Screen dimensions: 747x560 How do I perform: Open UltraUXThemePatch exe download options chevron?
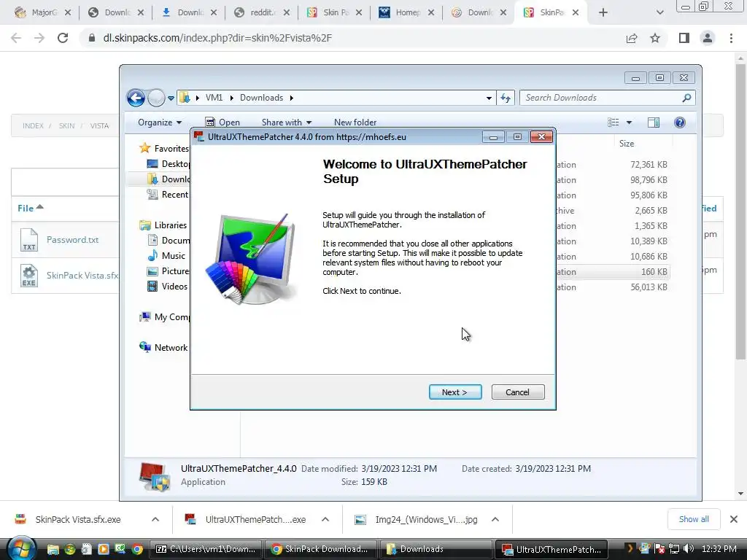(325, 519)
